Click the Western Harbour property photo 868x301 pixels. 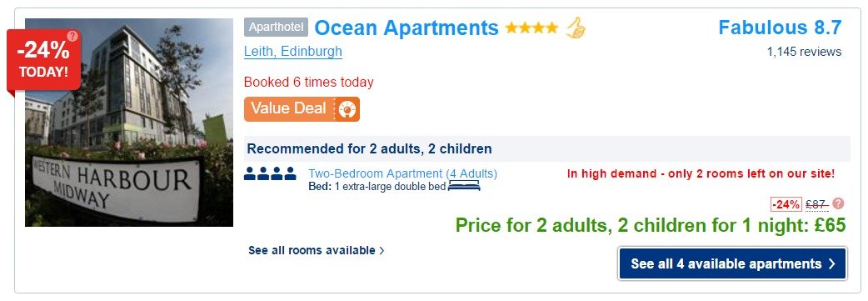point(129,123)
